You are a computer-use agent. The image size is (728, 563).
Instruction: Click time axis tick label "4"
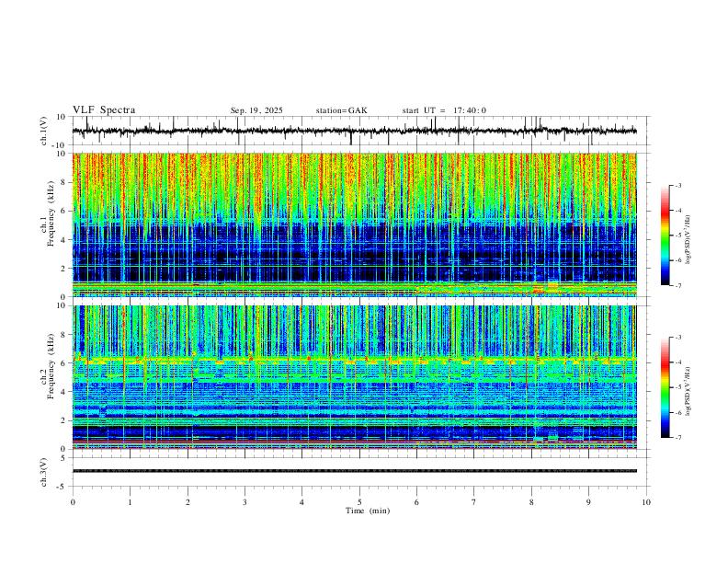pyautogui.click(x=301, y=502)
